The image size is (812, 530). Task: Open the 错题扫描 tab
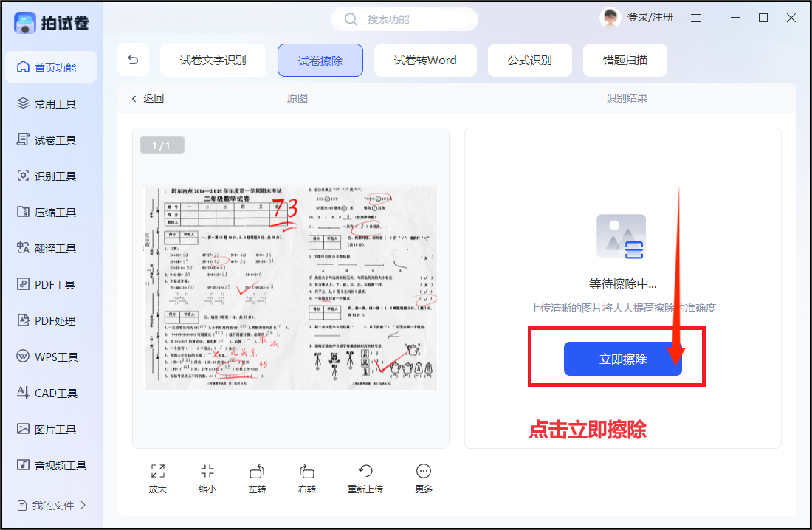[625, 60]
